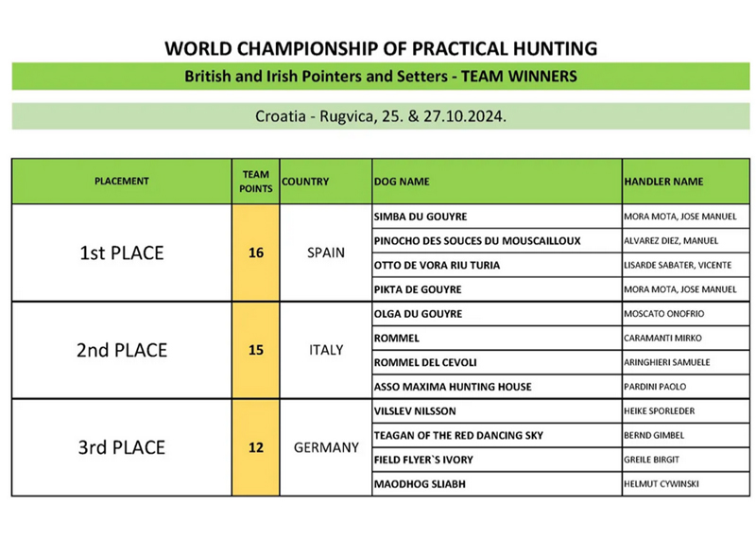Click the yellow cell showing 16 points
The image size is (756, 540).
255,253
